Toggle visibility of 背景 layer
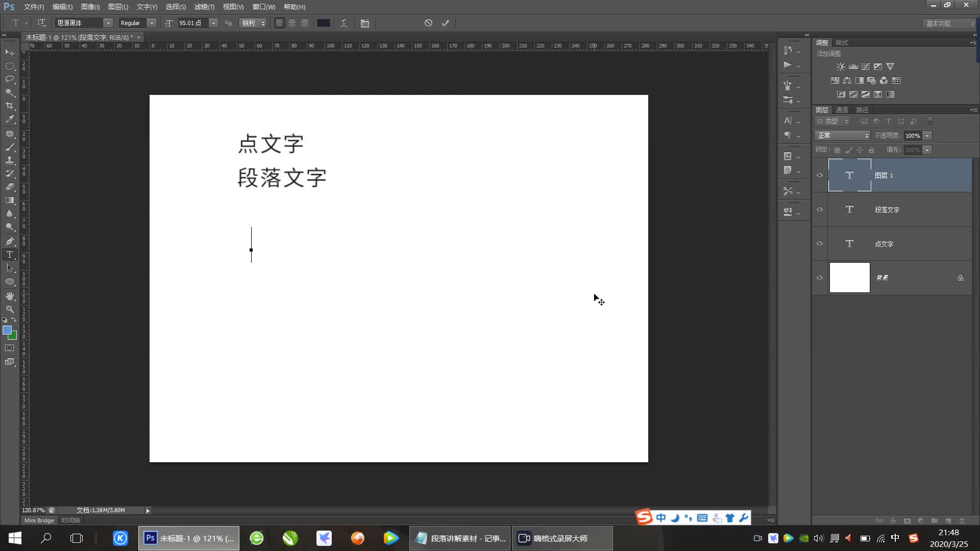This screenshot has height=551, width=980. [x=820, y=278]
